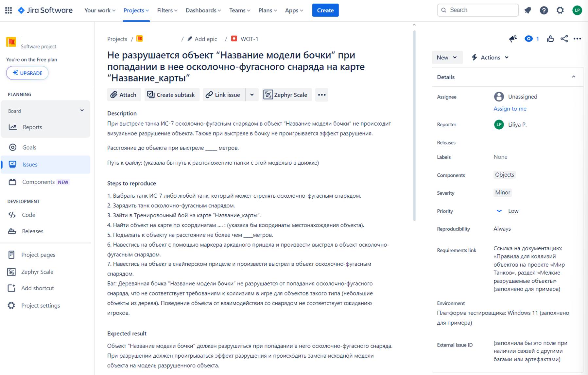Screen dimensions: 588x375
Task: Open the settings gear in top bar
Action: tap(560, 10)
